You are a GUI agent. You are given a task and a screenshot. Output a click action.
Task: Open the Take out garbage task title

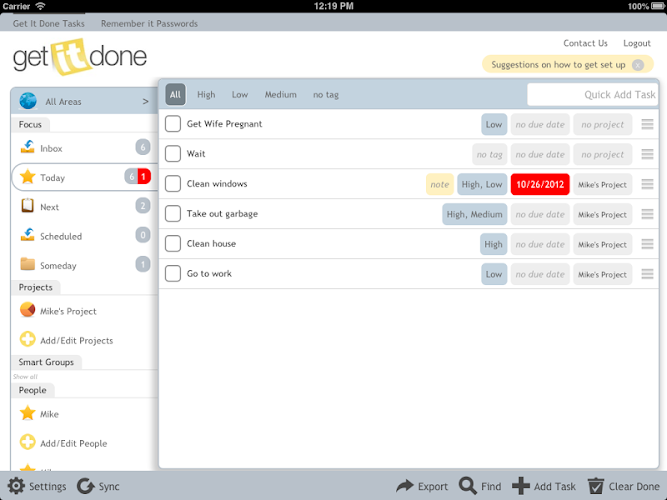[x=222, y=214]
